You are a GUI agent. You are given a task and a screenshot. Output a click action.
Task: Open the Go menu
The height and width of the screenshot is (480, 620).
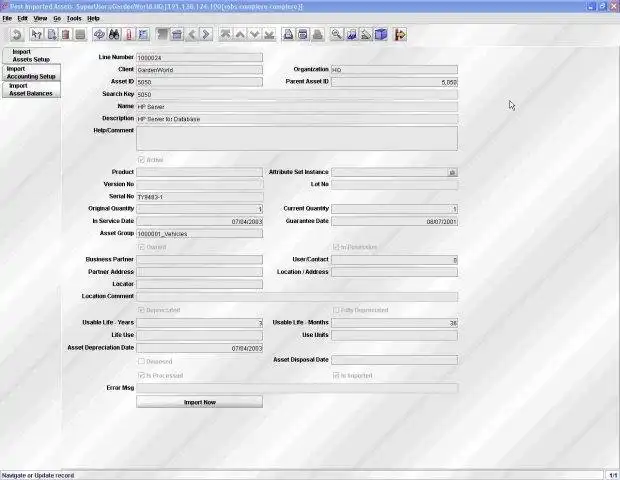point(57,18)
